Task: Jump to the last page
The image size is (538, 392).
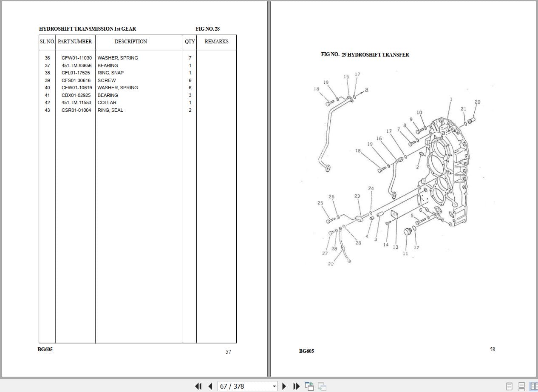Action: coord(297,386)
